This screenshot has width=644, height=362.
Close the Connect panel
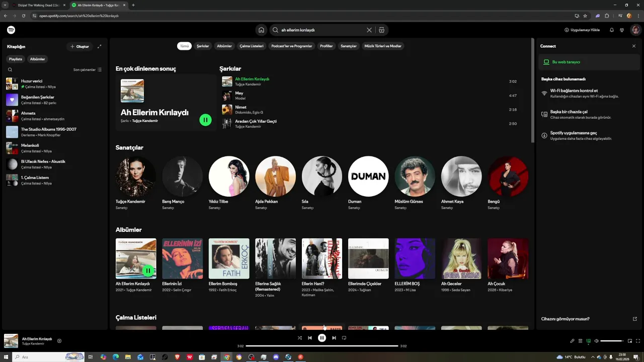point(634,46)
